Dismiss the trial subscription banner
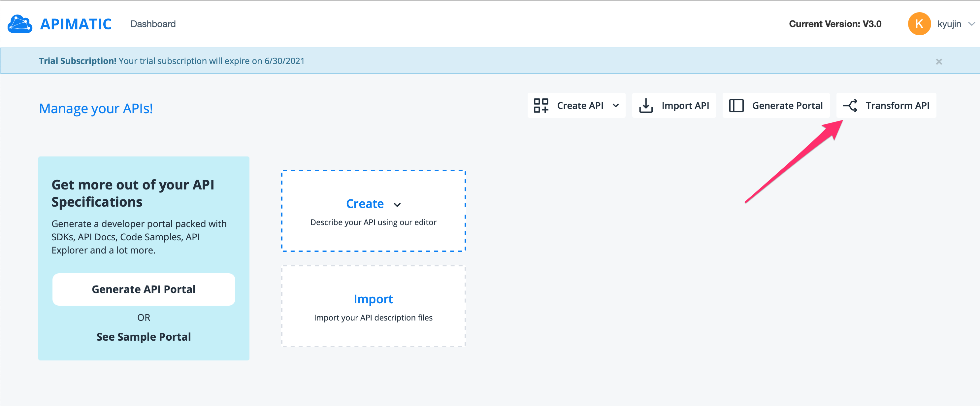Screen dimensions: 980x406 coord(938,62)
